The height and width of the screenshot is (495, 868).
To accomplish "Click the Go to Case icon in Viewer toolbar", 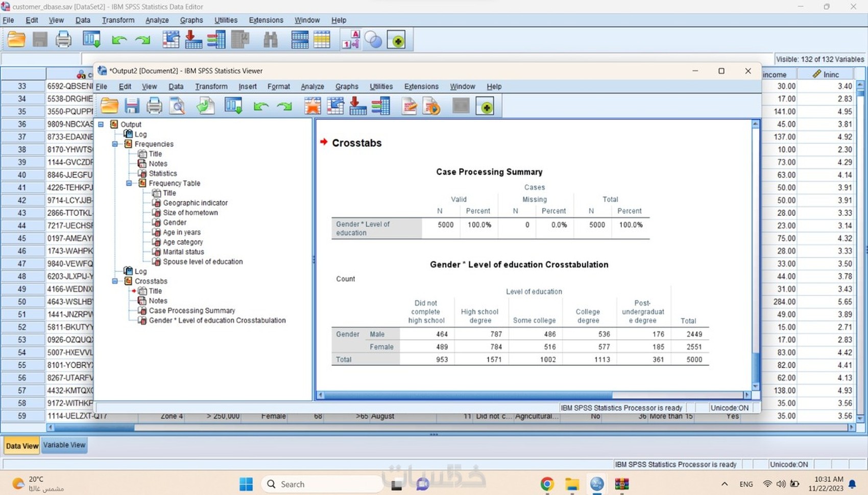I will pos(335,106).
